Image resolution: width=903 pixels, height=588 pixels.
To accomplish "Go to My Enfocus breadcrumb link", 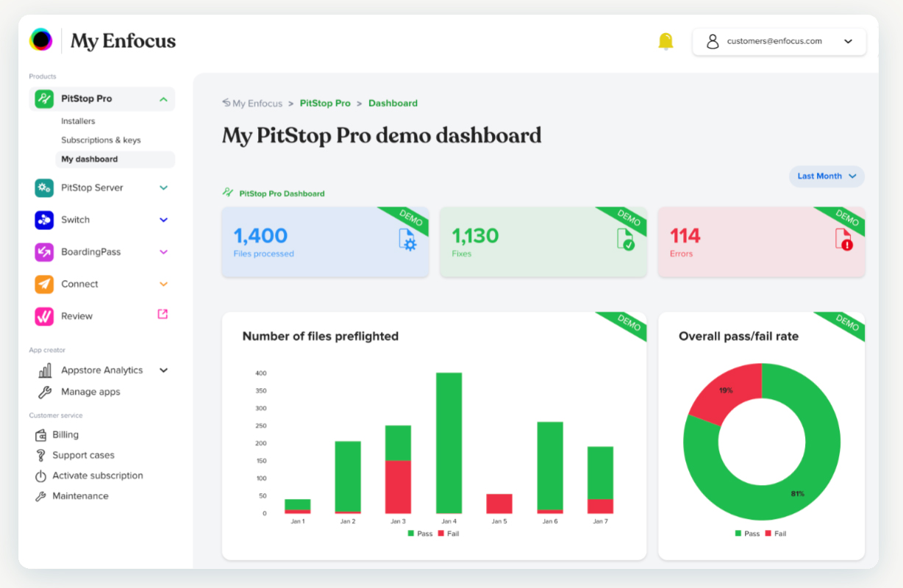I will pos(257,104).
